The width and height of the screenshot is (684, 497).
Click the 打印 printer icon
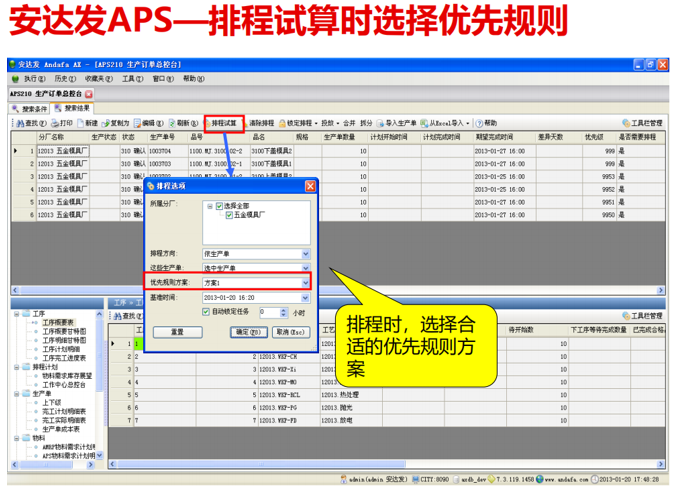point(55,123)
